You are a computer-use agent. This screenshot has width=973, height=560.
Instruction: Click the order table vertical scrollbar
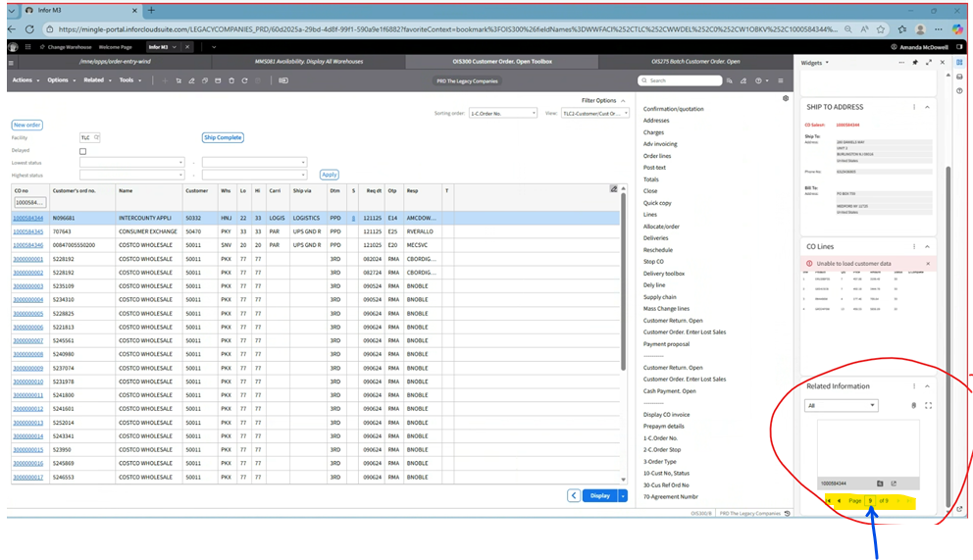[x=623, y=281]
